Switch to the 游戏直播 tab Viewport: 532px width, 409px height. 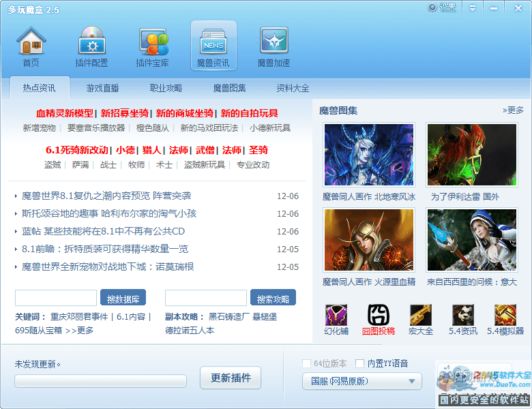click(102, 88)
